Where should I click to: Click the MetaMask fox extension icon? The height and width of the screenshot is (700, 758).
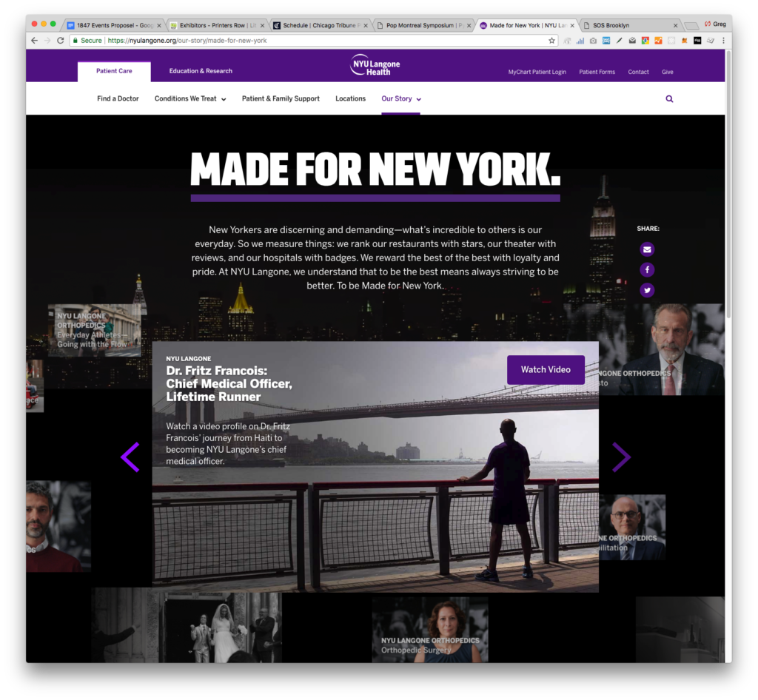click(x=685, y=41)
